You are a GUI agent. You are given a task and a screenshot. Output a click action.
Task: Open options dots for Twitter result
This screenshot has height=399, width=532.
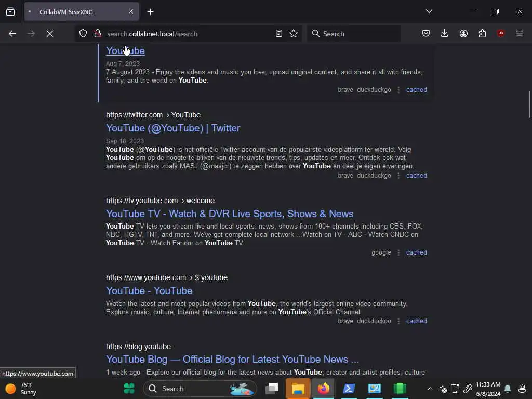coord(398,176)
